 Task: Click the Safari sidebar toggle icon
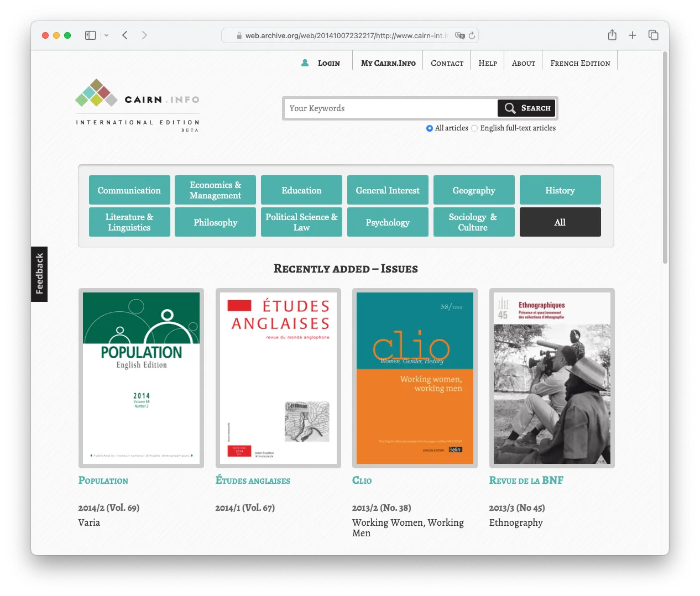[x=91, y=35]
